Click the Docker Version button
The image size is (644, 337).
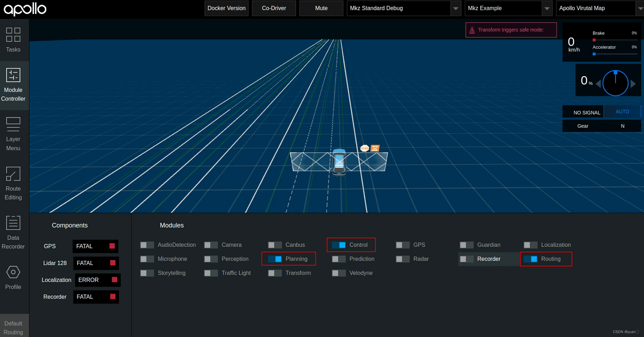(x=227, y=8)
